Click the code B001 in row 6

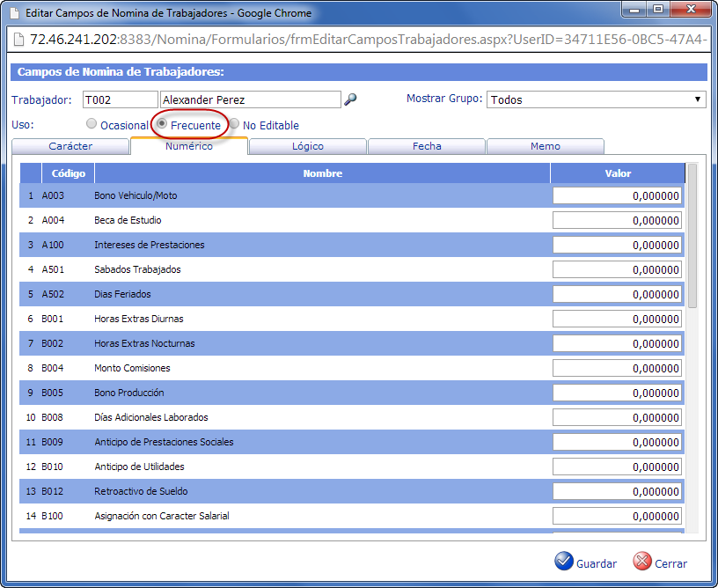(53, 319)
